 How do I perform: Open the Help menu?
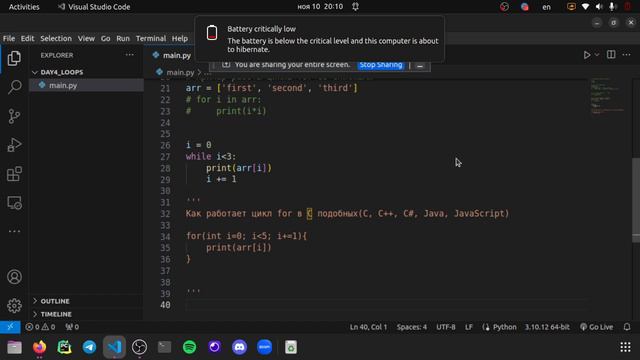click(x=180, y=38)
